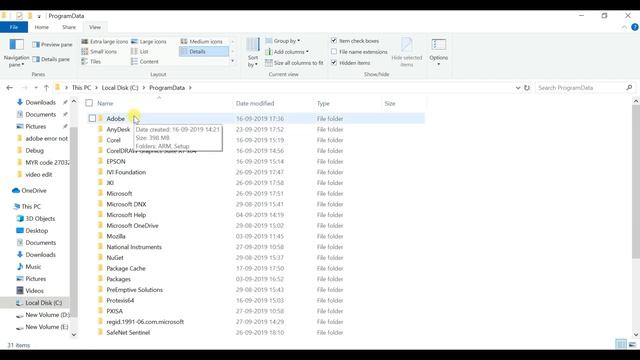640x360 pixels.
Task: Click Size all columns to fit
Action: tap(294, 63)
